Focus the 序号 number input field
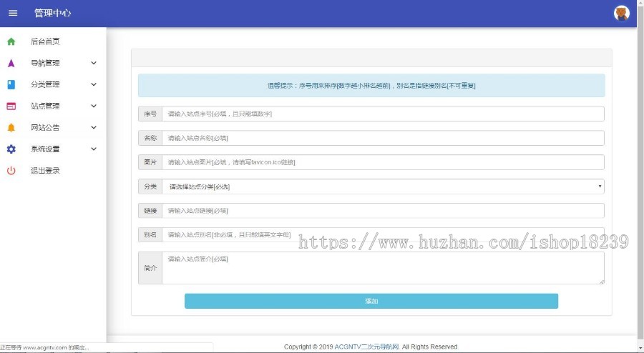Image resolution: width=644 pixels, height=353 pixels. click(x=383, y=114)
